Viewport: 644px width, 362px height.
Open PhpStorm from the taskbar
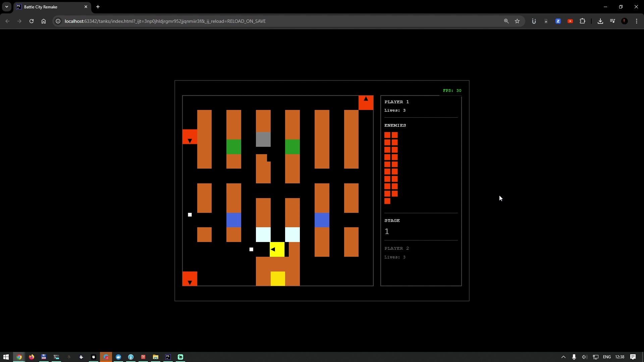pyautogui.click(x=168, y=357)
